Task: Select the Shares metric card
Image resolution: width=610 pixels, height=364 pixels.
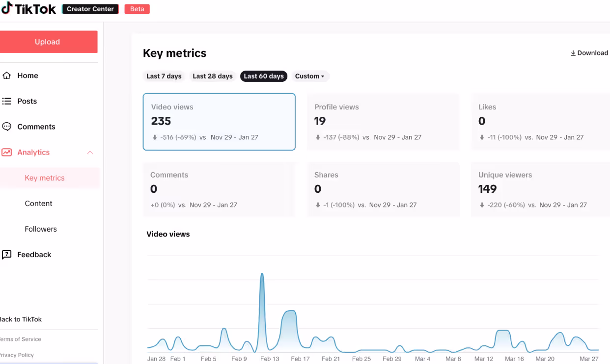Action: [383, 189]
